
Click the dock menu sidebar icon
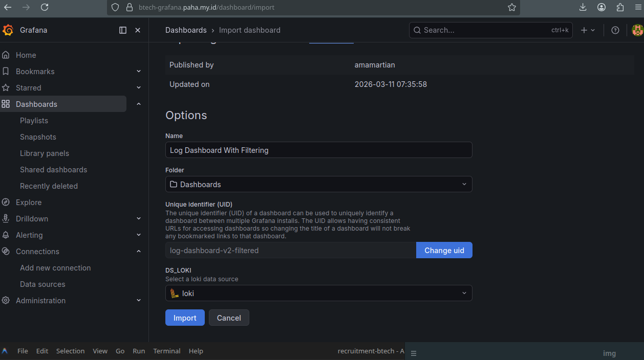[x=123, y=30]
